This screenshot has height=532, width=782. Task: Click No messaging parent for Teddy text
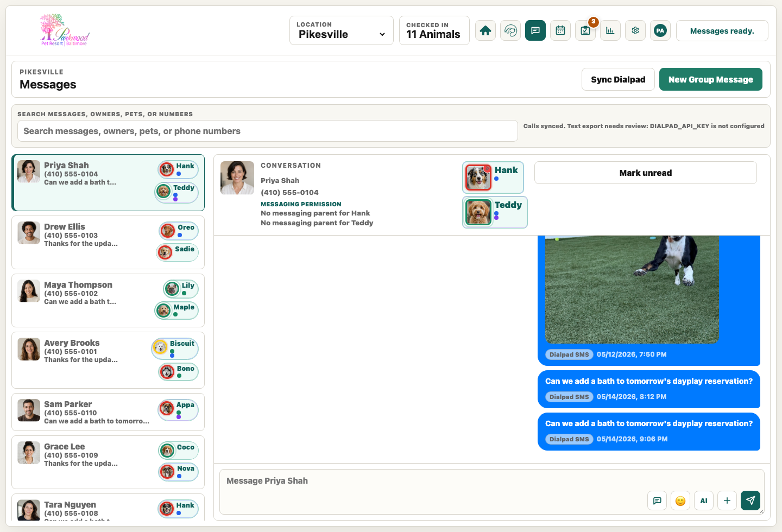pos(317,223)
